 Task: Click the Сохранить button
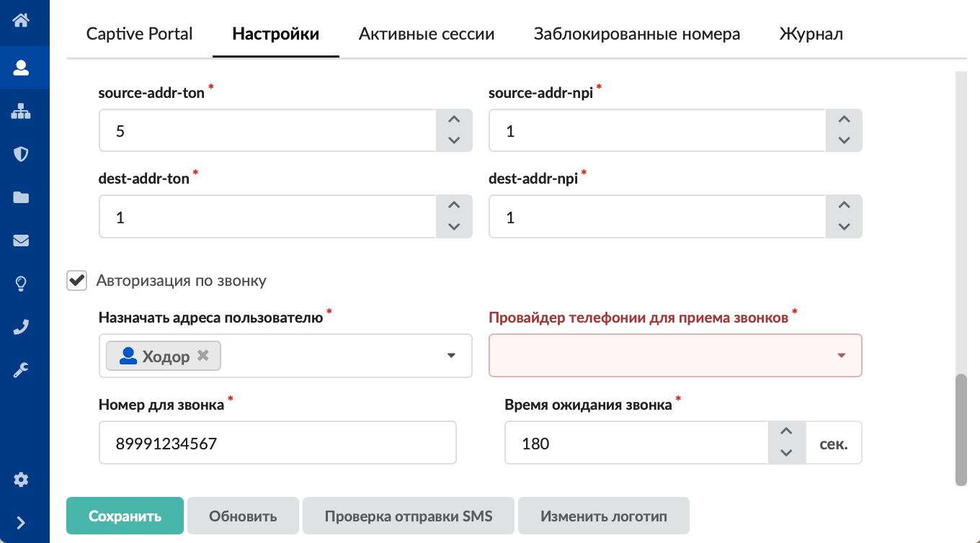pos(125,516)
